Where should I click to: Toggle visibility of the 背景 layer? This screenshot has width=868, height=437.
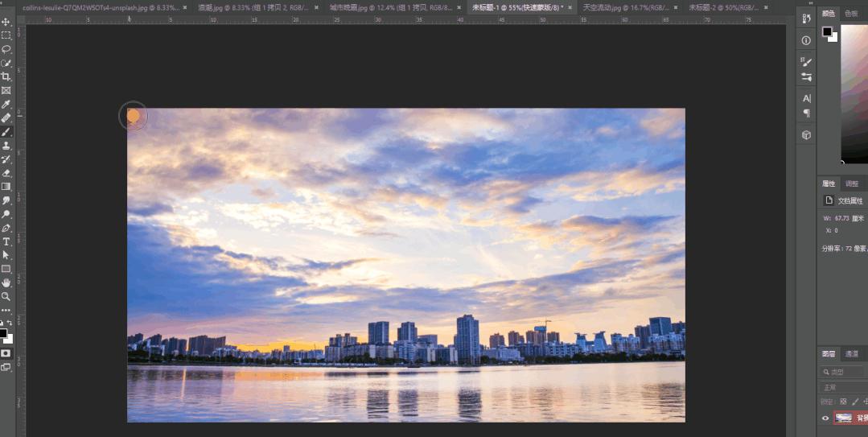tap(825, 418)
